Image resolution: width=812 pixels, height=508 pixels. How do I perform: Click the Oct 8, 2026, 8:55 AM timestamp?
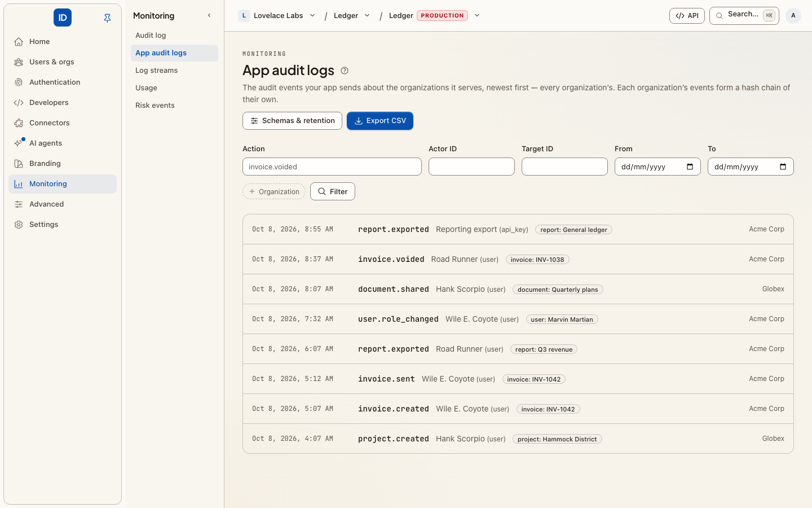coord(293,229)
